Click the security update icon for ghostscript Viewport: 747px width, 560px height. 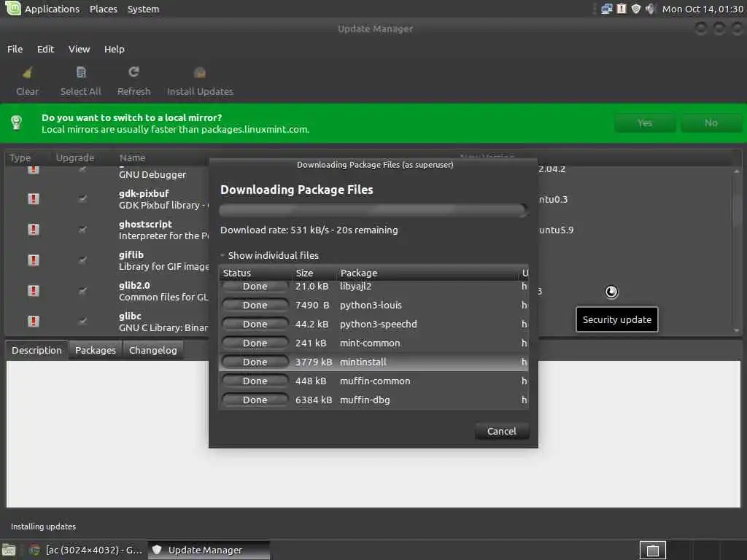click(34, 230)
